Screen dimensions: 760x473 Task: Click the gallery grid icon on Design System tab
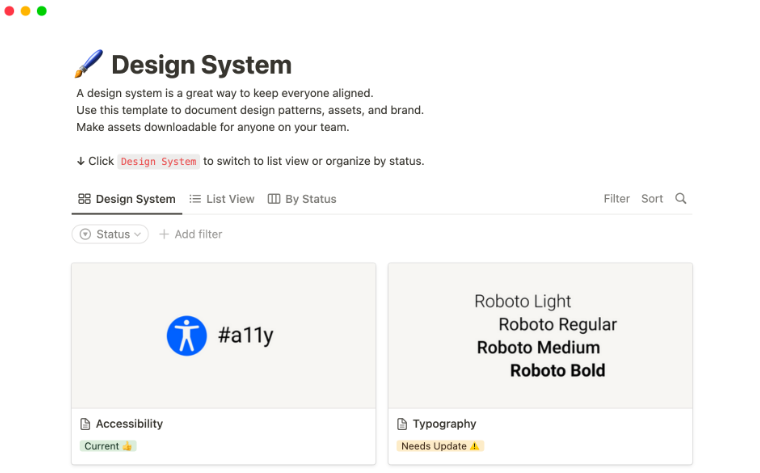click(x=84, y=199)
